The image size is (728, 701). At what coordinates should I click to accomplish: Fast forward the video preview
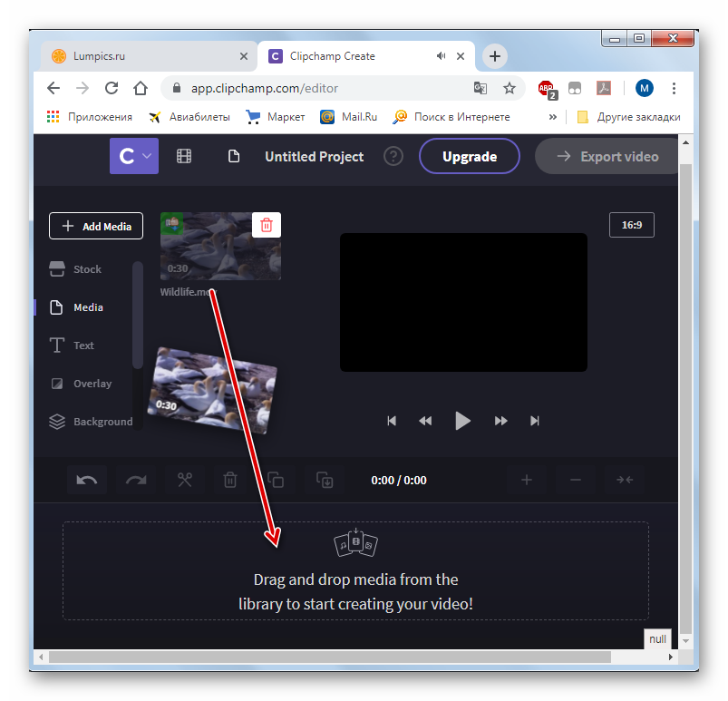tap(500, 421)
